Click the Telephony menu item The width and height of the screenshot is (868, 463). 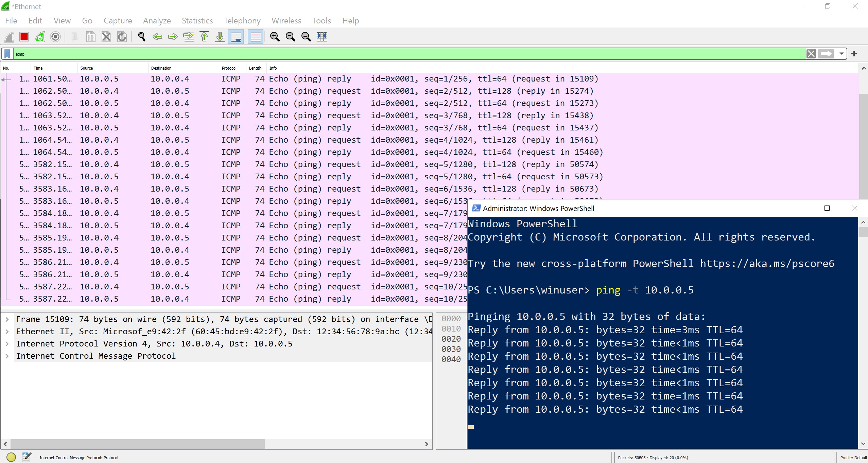click(x=241, y=21)
